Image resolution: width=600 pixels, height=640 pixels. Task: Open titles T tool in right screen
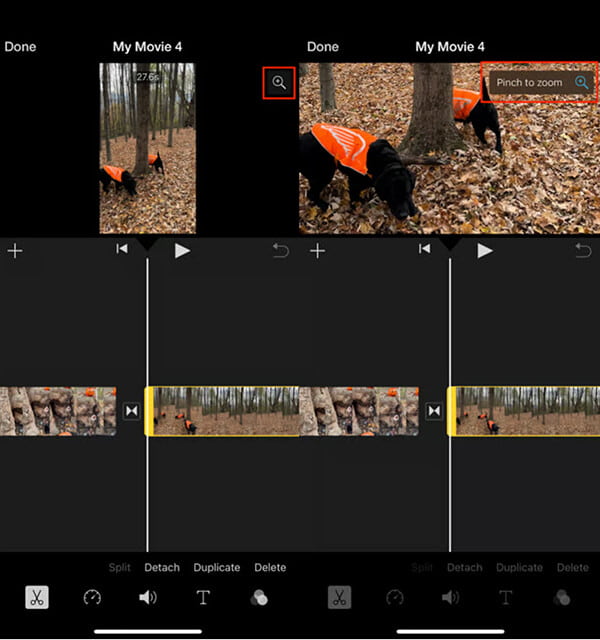click(x=506, y=598)
